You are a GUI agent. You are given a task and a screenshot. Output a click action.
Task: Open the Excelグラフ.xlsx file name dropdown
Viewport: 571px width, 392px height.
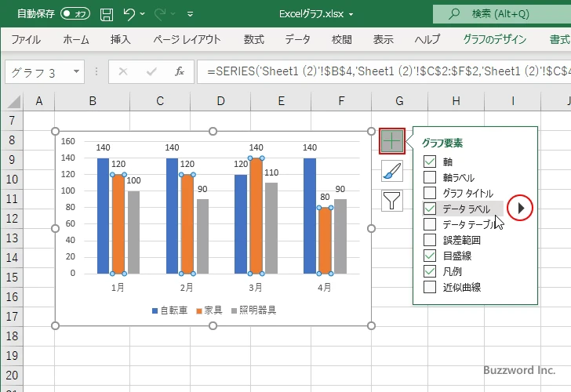click(351, 15)
